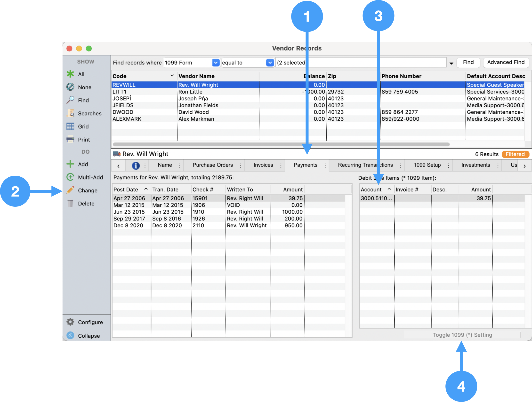Click the Delete trash icon
The image size is (532, 402).
click(70, 204)
